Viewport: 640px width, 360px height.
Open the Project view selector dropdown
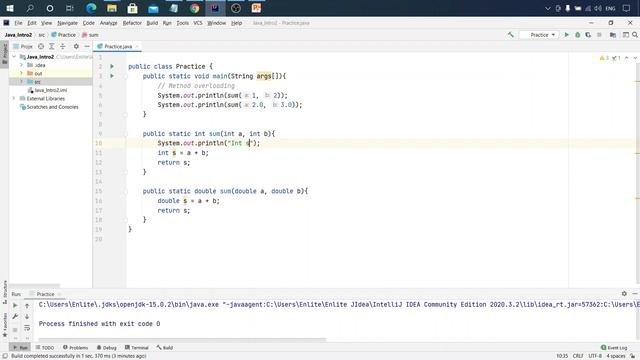pyautogui.click(x=23, y=47)
